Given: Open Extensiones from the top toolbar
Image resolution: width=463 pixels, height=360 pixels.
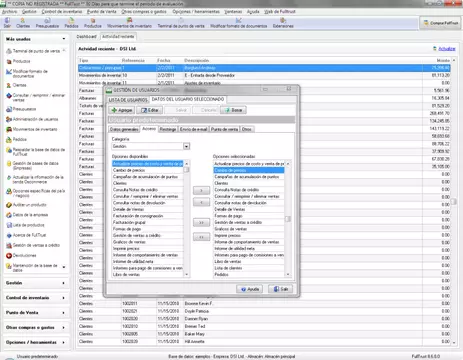Looking at the screenshot, I should coord(283,23).
